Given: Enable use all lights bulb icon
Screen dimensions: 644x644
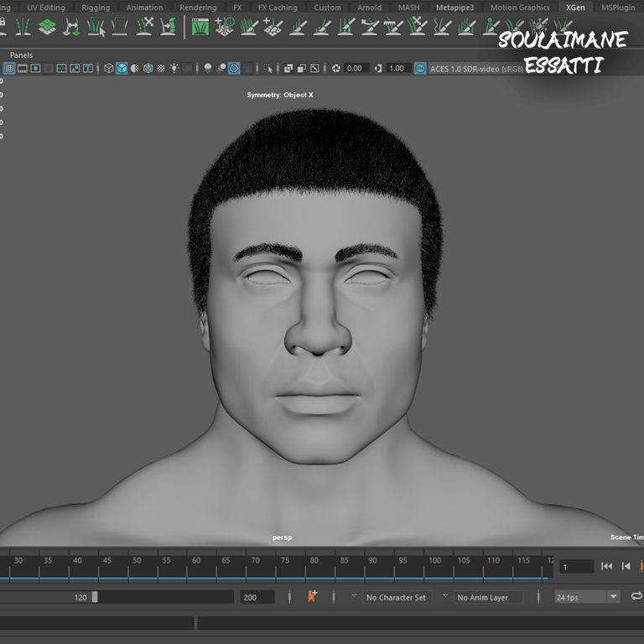Looking at the screenshot, I should pos(174,68).
